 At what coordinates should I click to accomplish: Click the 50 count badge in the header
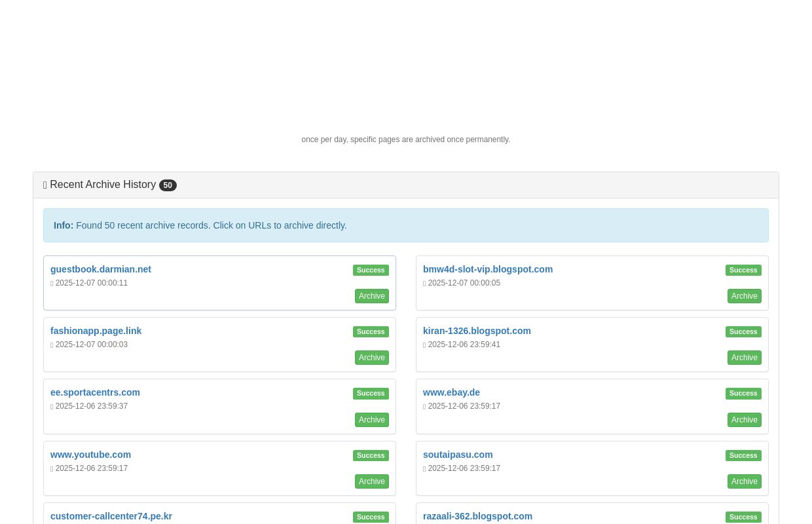[x=168, y=185]
